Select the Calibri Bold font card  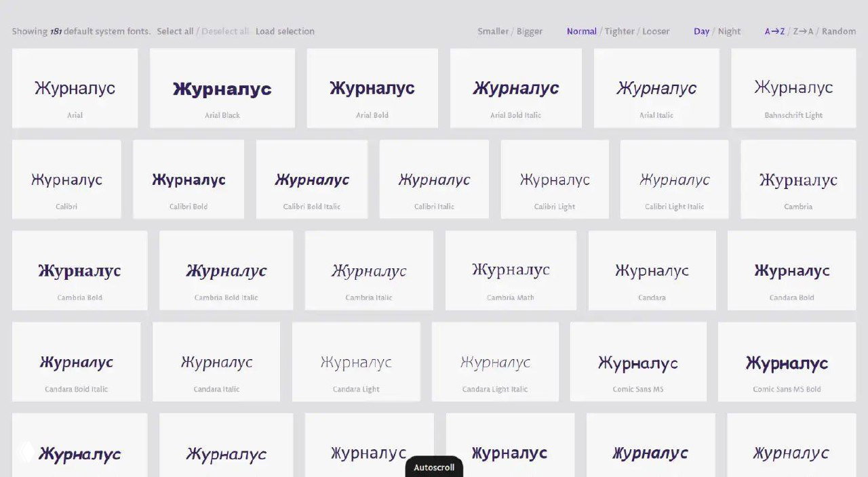(189, 180)
